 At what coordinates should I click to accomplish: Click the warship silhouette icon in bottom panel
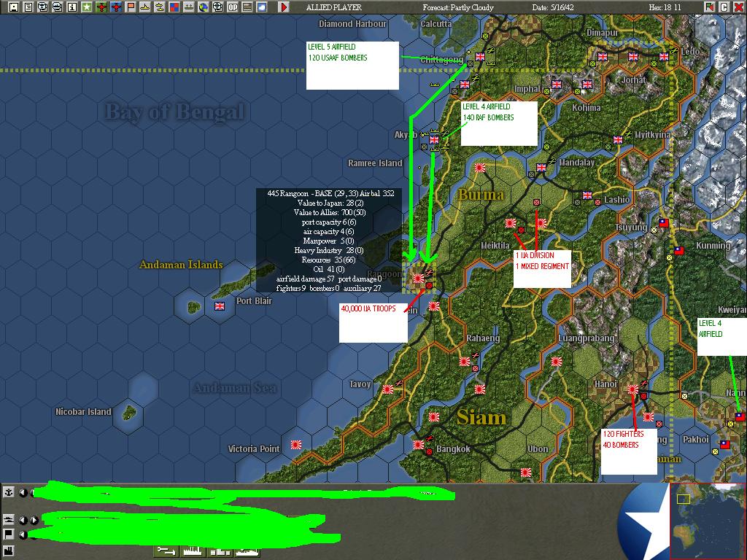9,520
